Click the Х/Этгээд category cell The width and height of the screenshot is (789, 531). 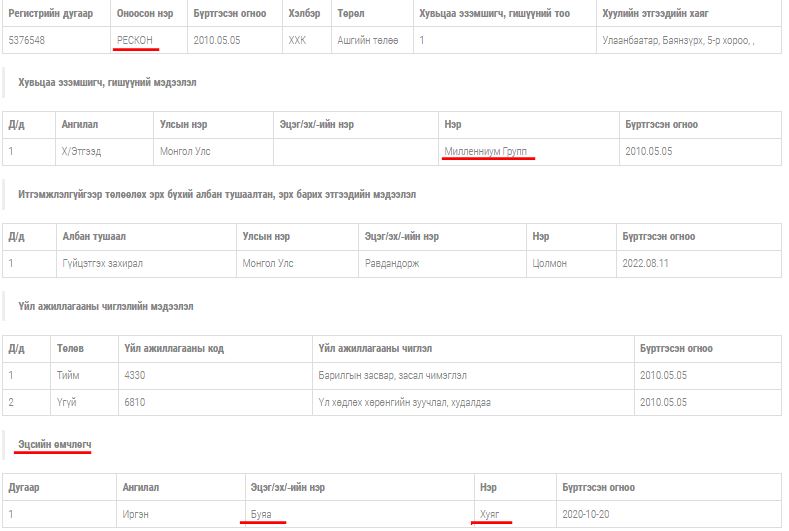click(x=81, y=151)
